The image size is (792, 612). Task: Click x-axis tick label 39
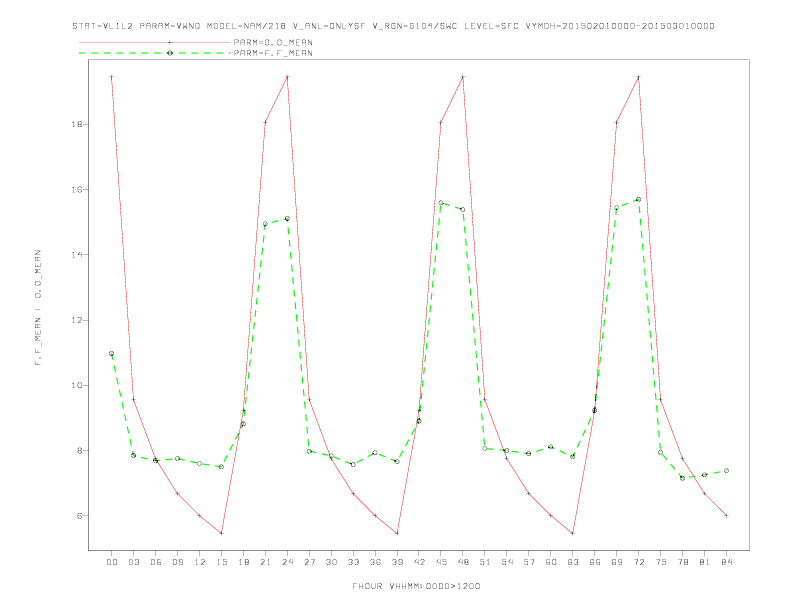click(397, 562)
